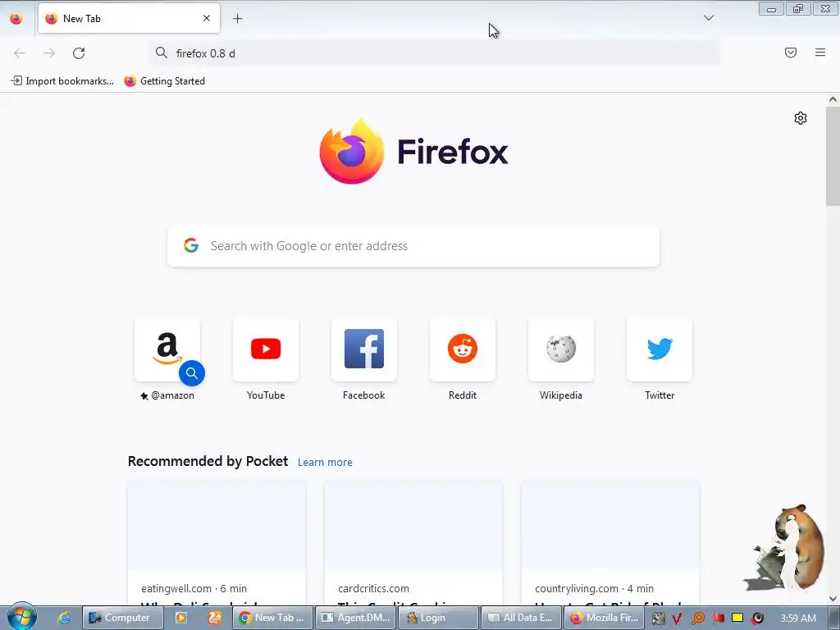
Task: Click the vertical scrollbar thumb
Action: point(833,156)
